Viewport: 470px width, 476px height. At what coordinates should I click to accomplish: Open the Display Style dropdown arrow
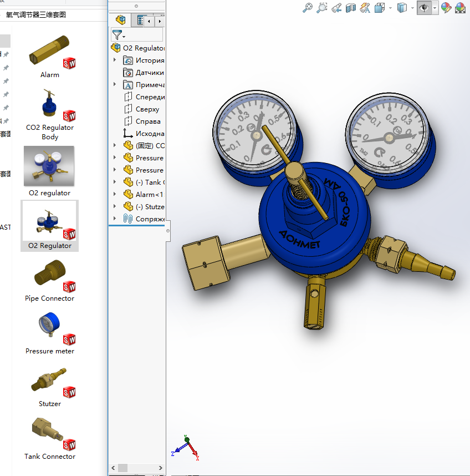[x=413, y=8]
